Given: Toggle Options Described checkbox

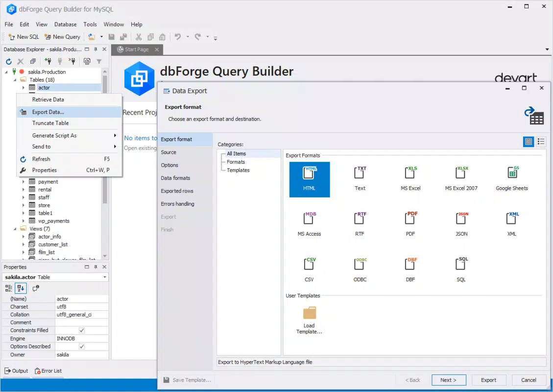Looking at the screenshot, I should click(82, 346).
